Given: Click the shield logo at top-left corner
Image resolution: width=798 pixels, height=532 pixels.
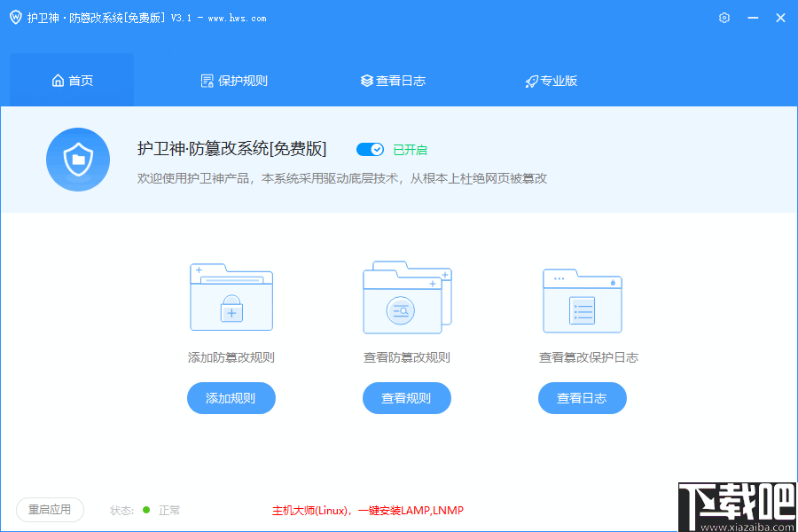Looking at the screenshot, I should pos(15,17).
